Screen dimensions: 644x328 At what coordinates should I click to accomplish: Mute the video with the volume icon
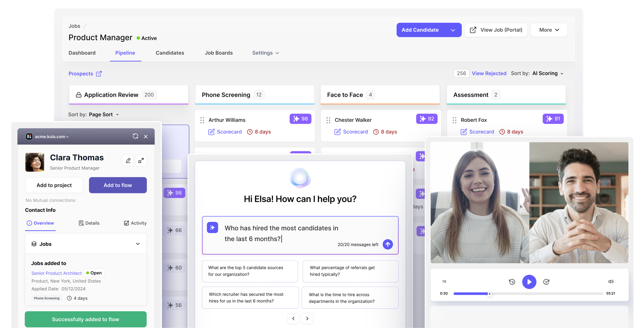pyautogui.click(x=611, y=281)
